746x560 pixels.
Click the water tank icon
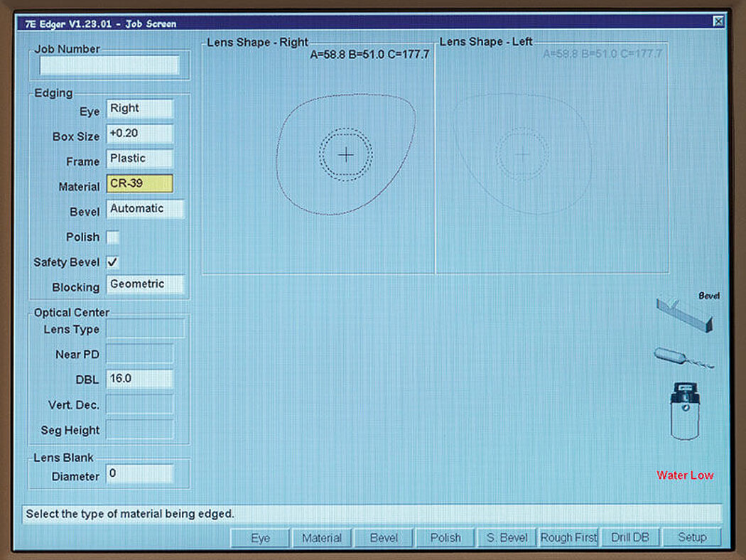point(685,411)
